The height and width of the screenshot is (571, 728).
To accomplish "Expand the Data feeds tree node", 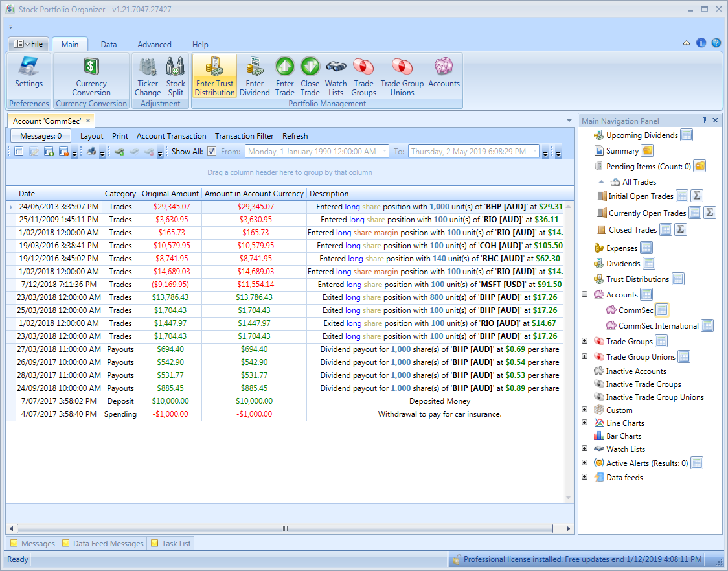I will point(584,477).
